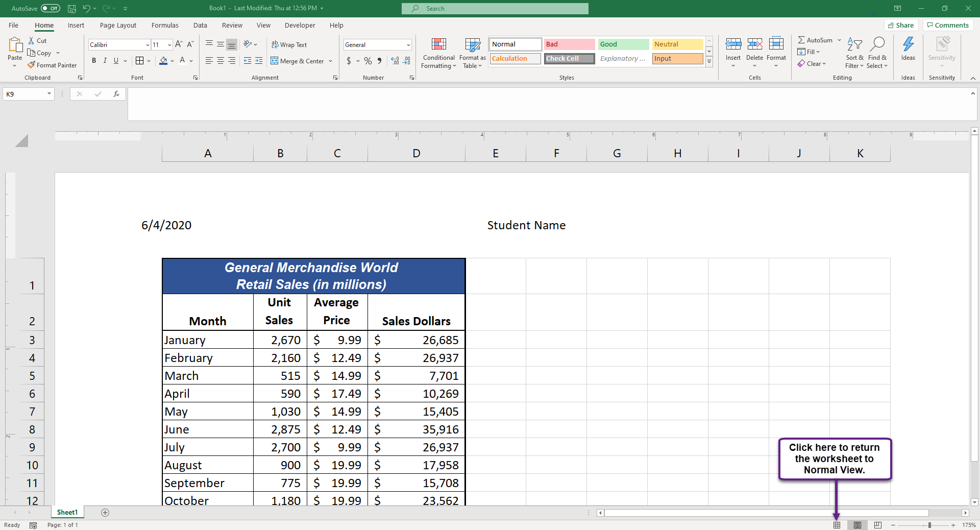Image resolution: width=980 pixels, height=530 pixels.
Task: Click the Borders icon
Action: (139, 60)
